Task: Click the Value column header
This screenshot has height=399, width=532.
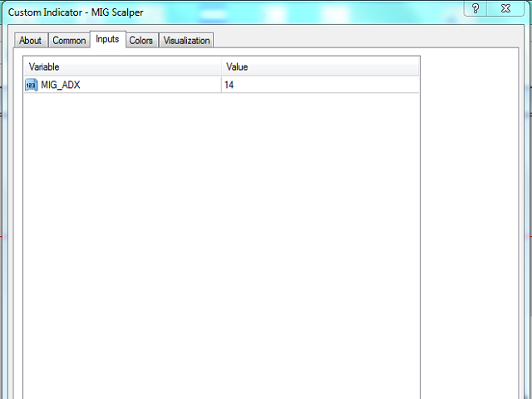Action: tap(320, 66)
